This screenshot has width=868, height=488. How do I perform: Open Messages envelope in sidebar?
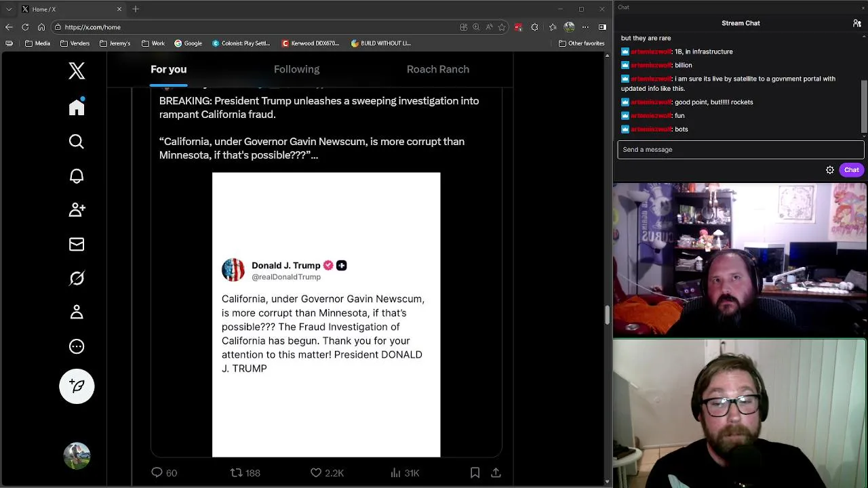coord(77,244)
